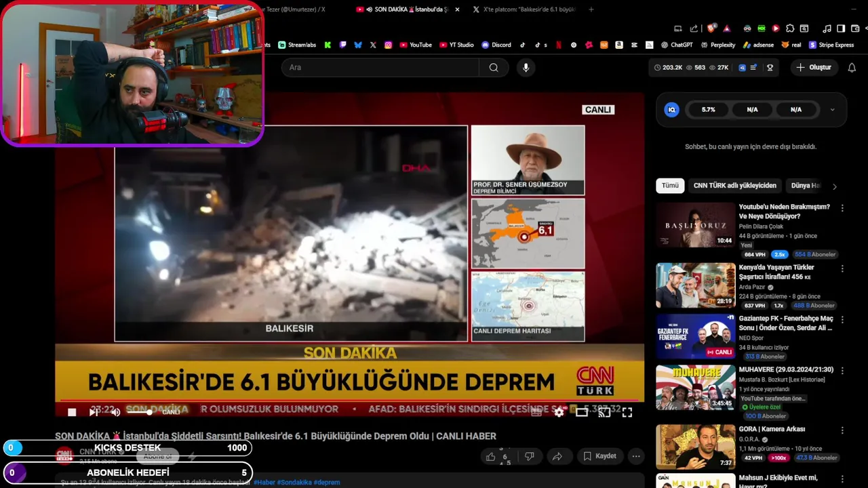Image resolution: width=868 pixels, height=488 pixels.
Task: Start voice search with the microphone icon
Action: [x=526, y=67]
